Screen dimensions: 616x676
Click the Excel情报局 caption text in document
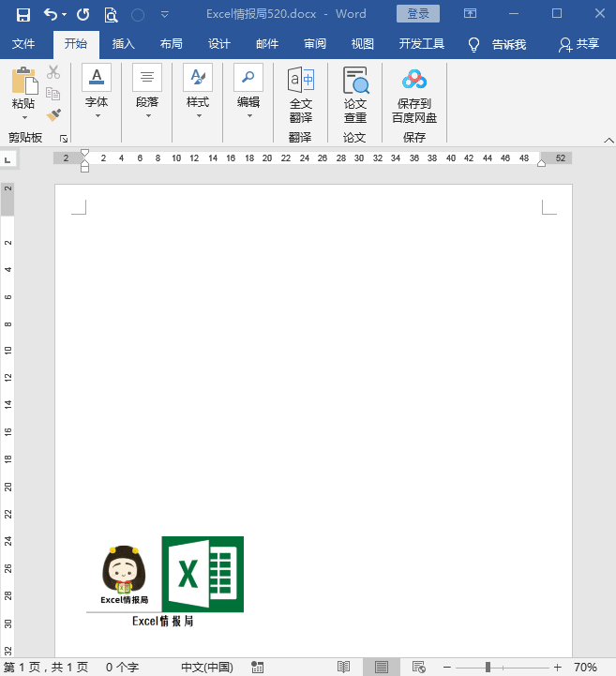[162, 622]
